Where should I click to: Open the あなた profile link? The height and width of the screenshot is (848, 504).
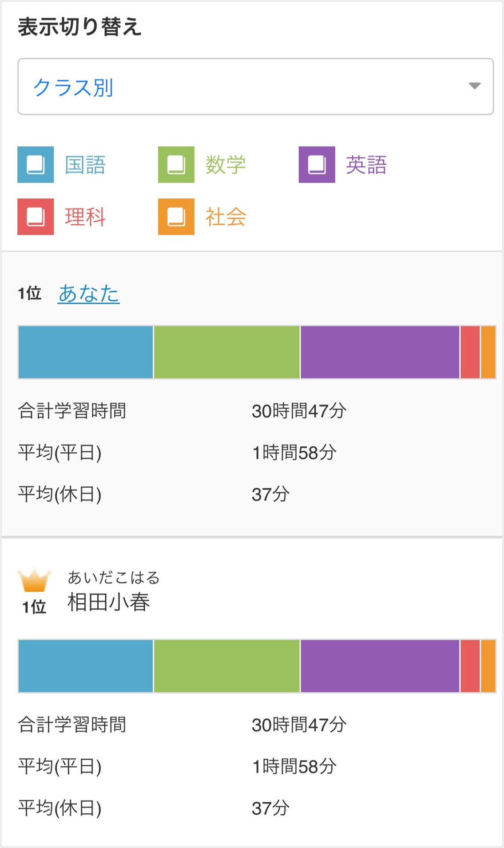[89, 294]
